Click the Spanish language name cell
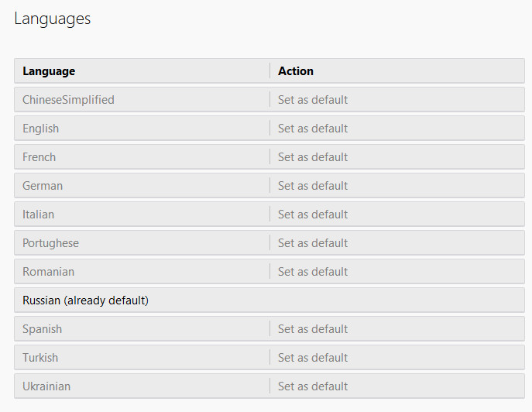532x412 pixels. pos(42,329)
